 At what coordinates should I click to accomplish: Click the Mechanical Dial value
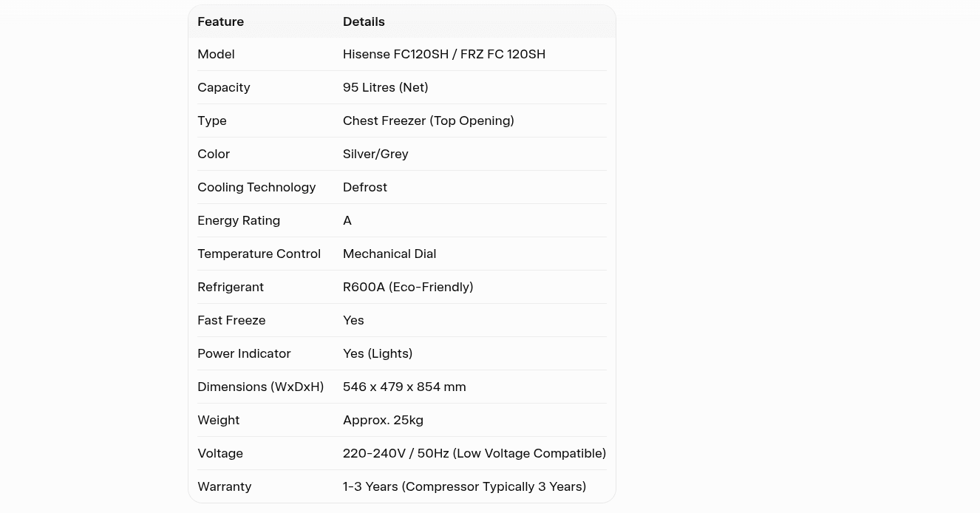coord(389,254)
